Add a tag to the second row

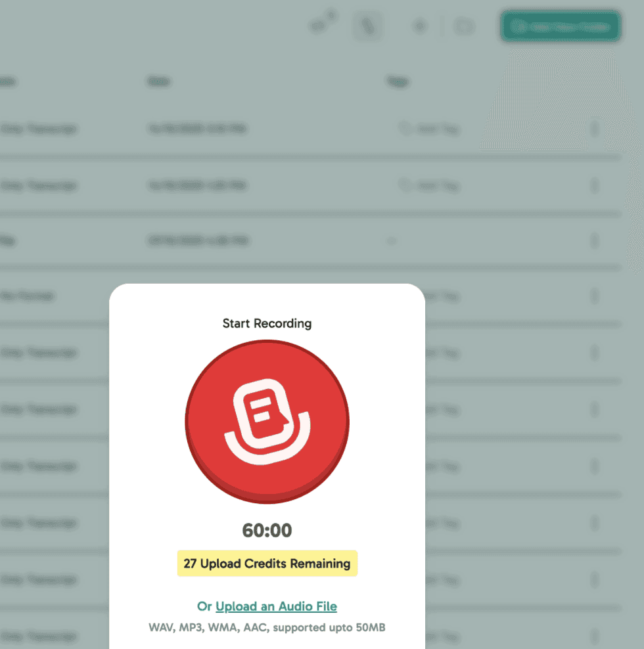(x=430, y=186)
